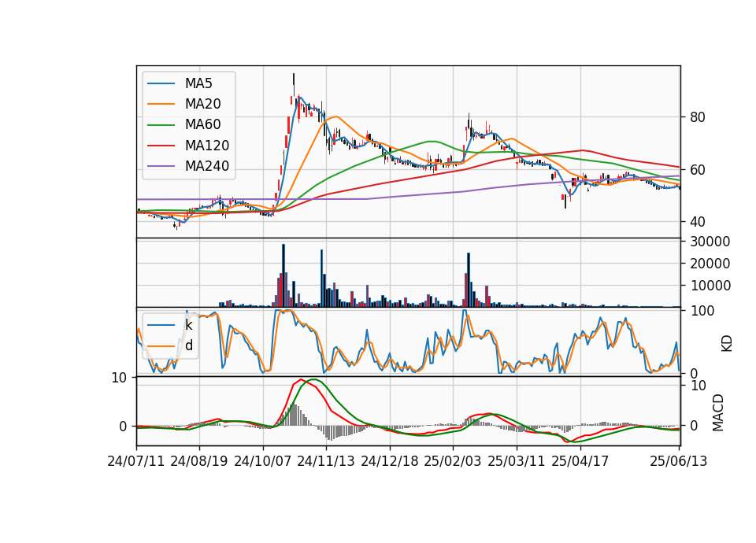This screenshot has height=543, width=756.
Task: Click the orange MA20 legend line sample
Action: pyautogui.click(x=161, y=104)
